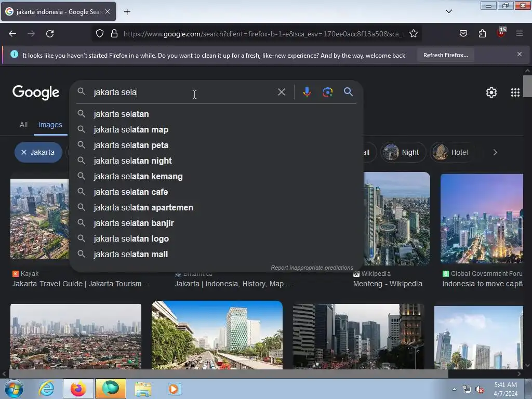Pick suggestion 'jakarta selatan mall'
Screen dimensions: 532x399
tap(217, 255)
